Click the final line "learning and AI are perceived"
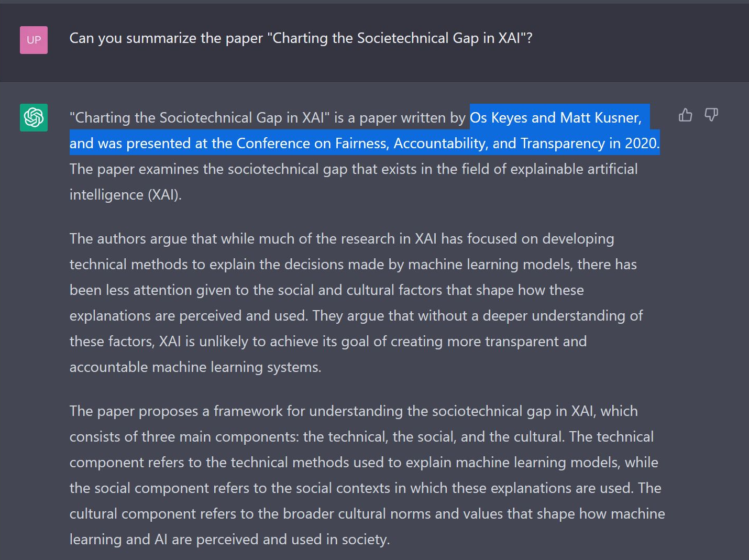749x560 pixels. pos(229,539)
